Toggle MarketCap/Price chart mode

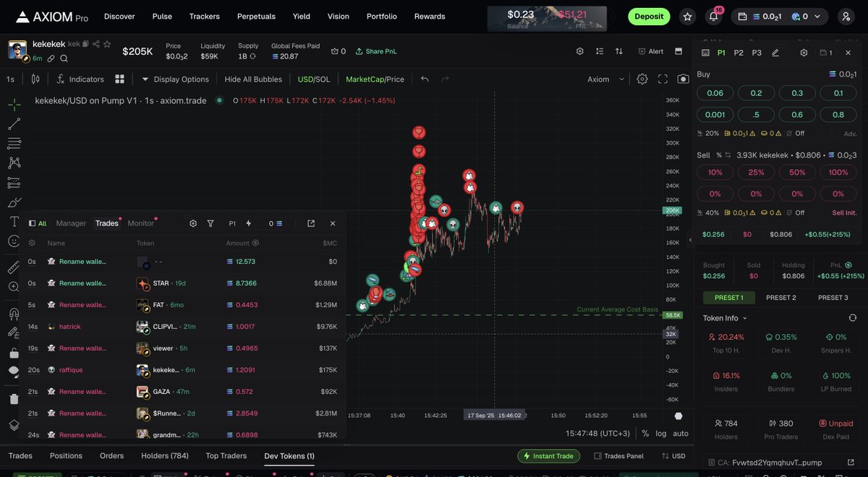375,79
